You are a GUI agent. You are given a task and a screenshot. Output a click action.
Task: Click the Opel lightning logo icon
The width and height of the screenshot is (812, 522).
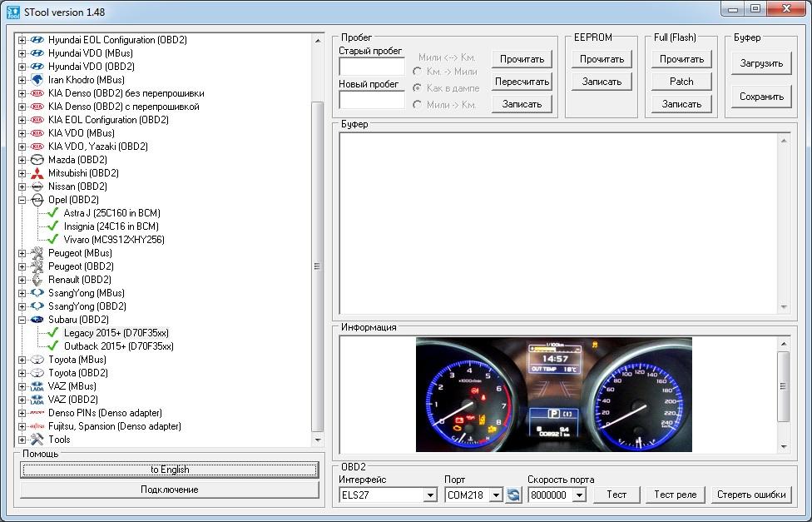point(37,200)
